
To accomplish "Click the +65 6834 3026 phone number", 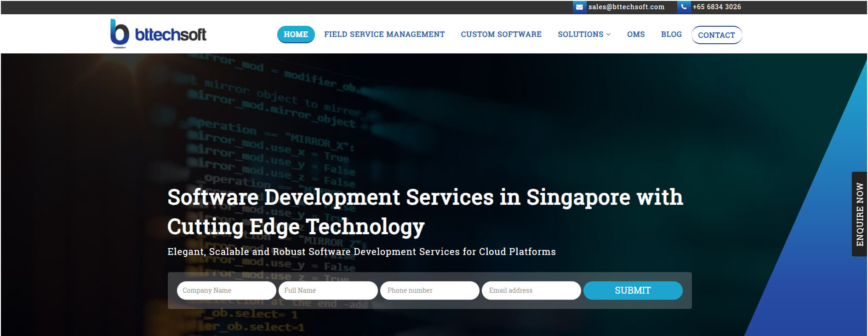I will point(717,7).
